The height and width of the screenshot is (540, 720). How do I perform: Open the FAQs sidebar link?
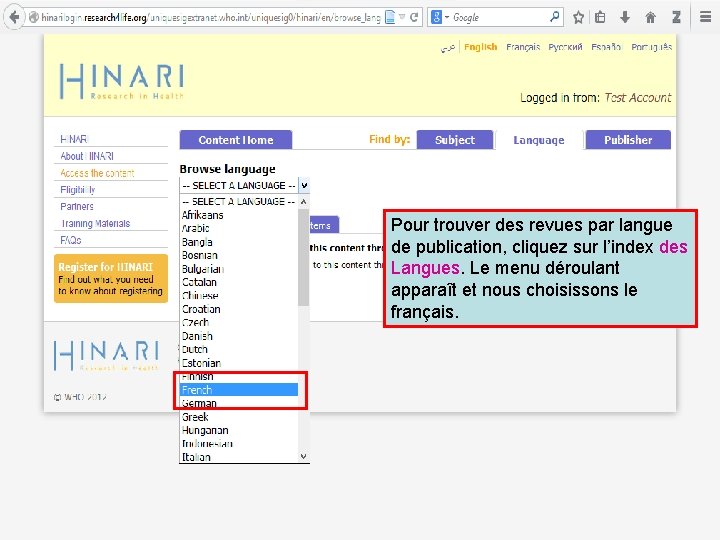point(71,240)
